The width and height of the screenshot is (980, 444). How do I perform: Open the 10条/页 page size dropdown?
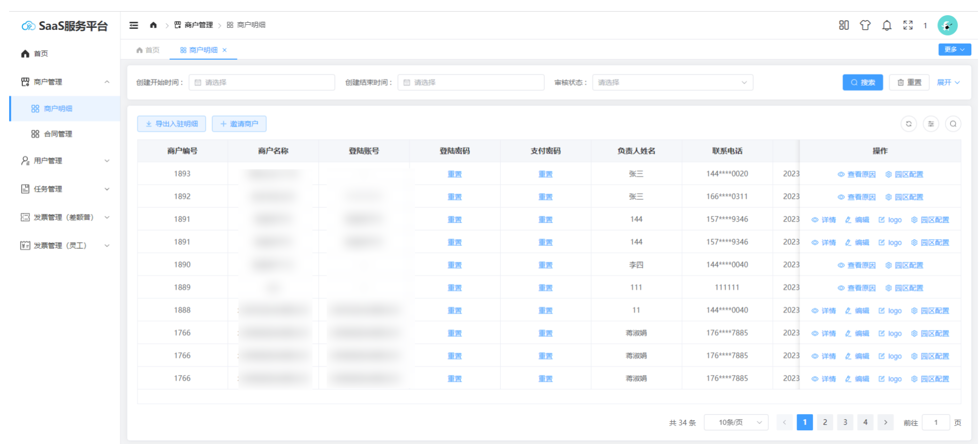pos(736,422)
